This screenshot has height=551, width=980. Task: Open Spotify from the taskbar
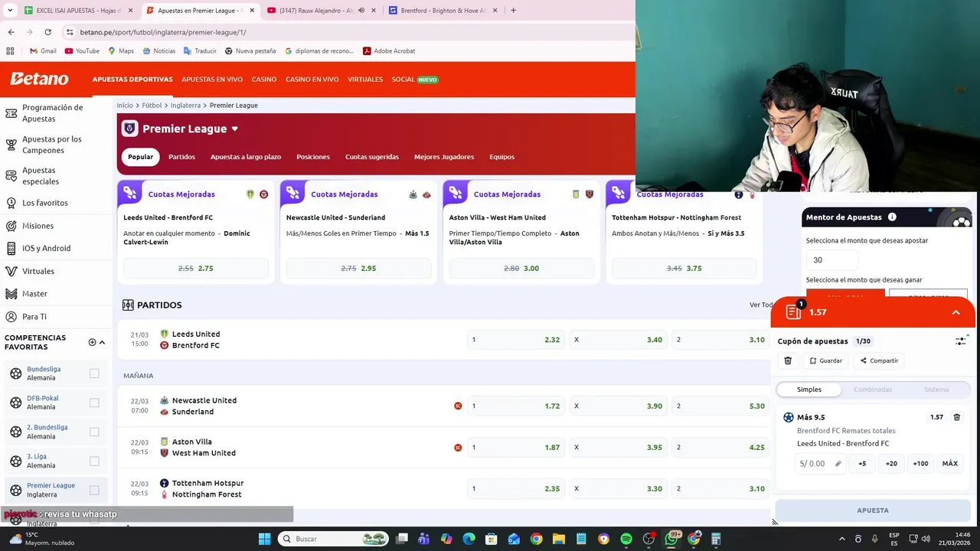click(x=626, y=539)
